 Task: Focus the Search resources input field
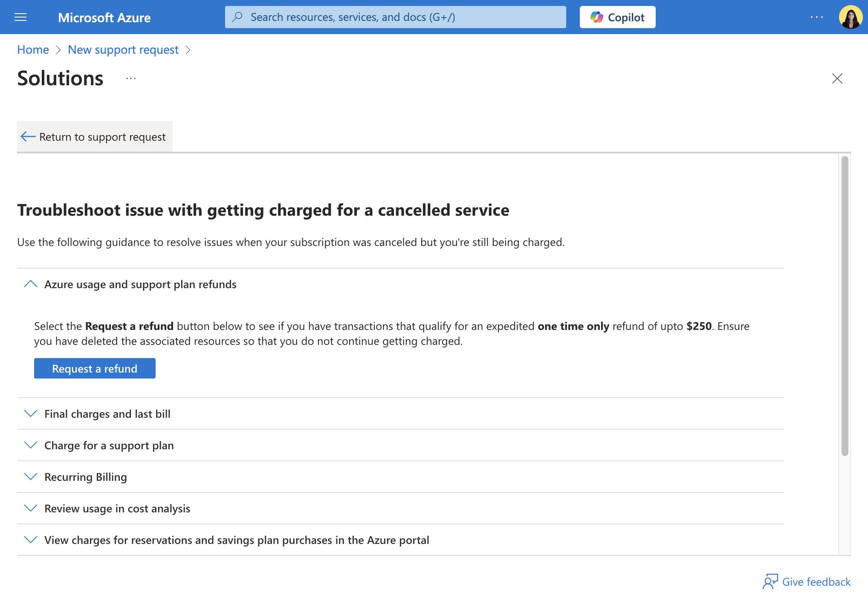tap(395, 17)
